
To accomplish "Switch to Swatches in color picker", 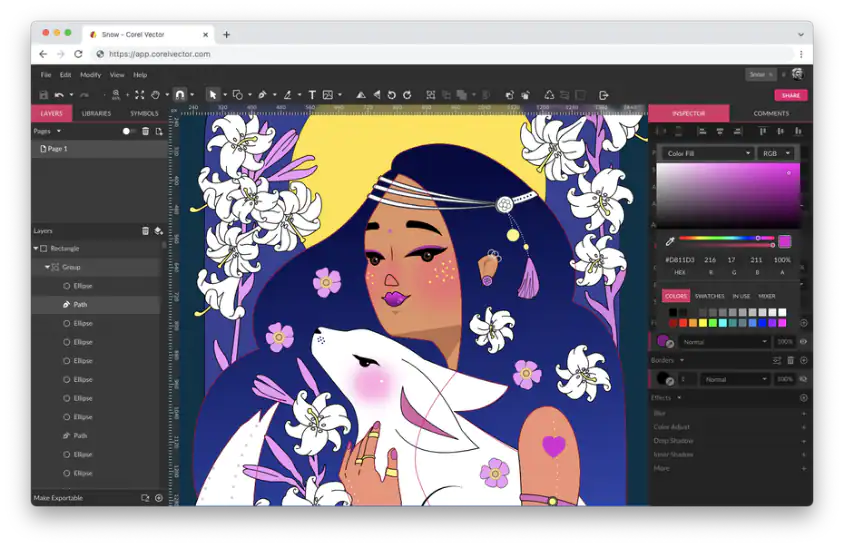I will pyautogui.click(x=708, y=296).
